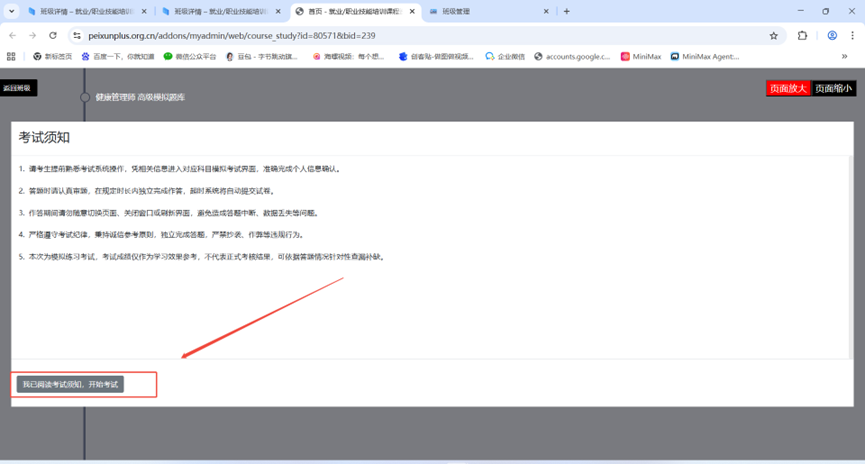
Task: Open the browser extensions puzzle icon
Action: [802, 35]
